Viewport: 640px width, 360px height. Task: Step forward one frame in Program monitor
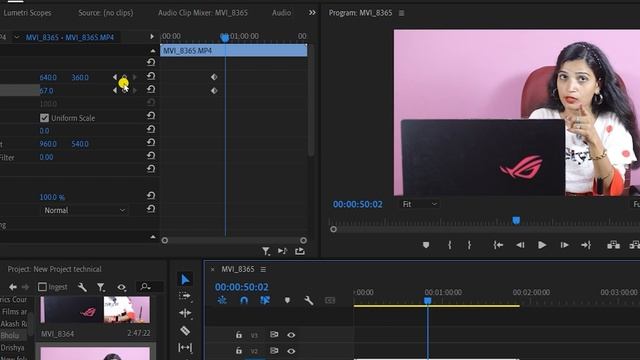tap(564, 245)
